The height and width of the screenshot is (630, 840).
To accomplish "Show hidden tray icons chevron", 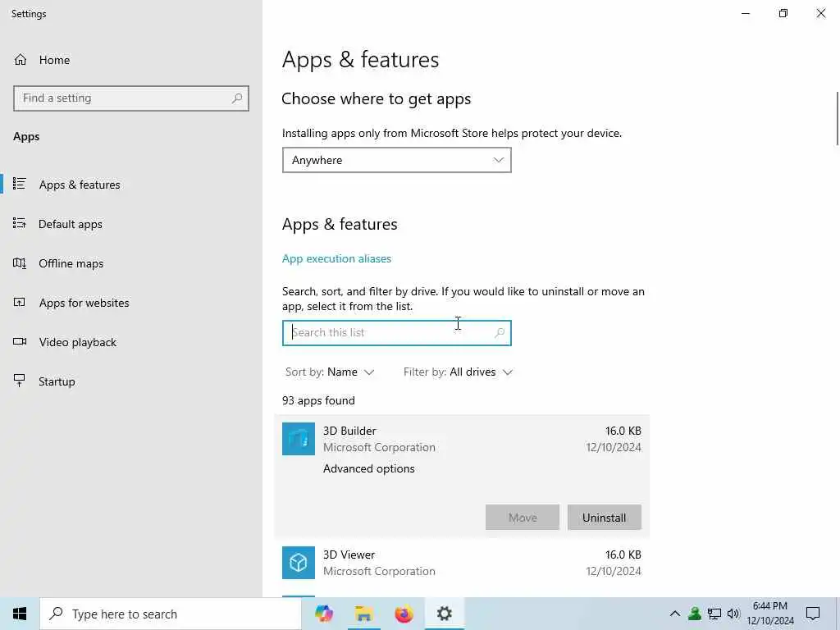I will 675,614.
